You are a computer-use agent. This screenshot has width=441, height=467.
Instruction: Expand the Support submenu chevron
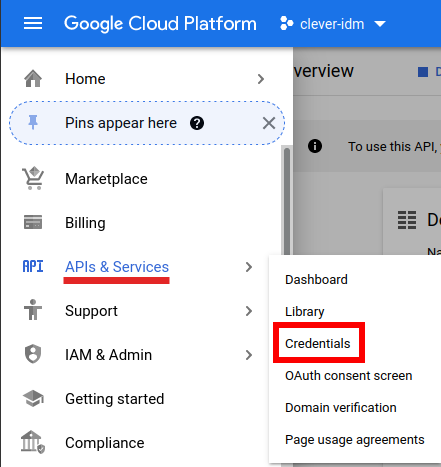pos(249,311)
